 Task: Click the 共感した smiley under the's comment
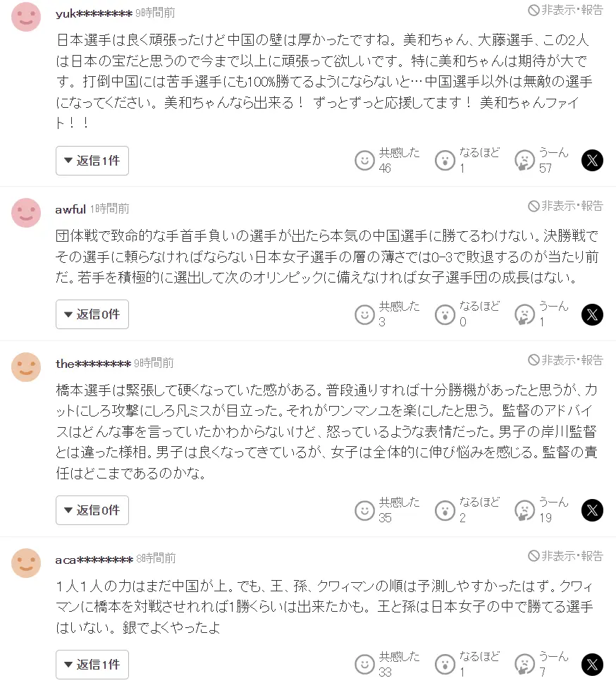[x=365, y=510]
